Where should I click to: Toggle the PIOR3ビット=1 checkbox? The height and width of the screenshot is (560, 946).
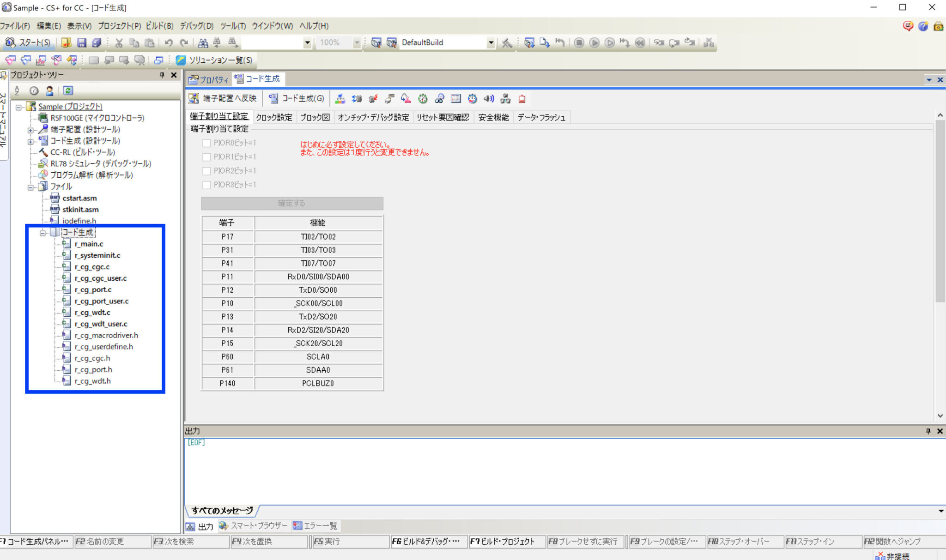coord(206,185)
